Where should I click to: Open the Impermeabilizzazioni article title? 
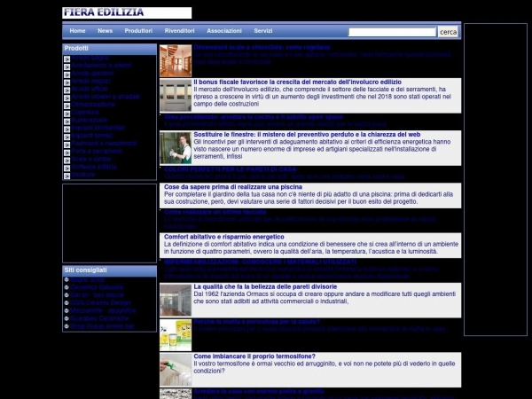[x=260, y=262]
